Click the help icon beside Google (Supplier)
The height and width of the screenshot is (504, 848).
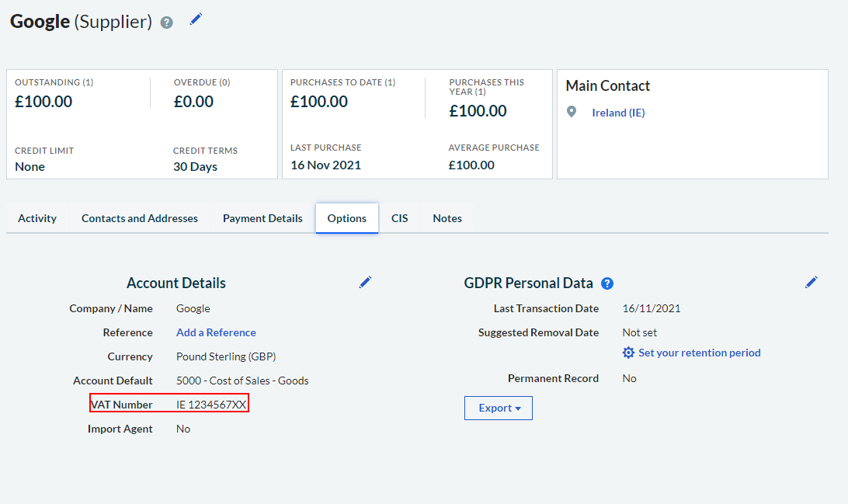(166, 23)
